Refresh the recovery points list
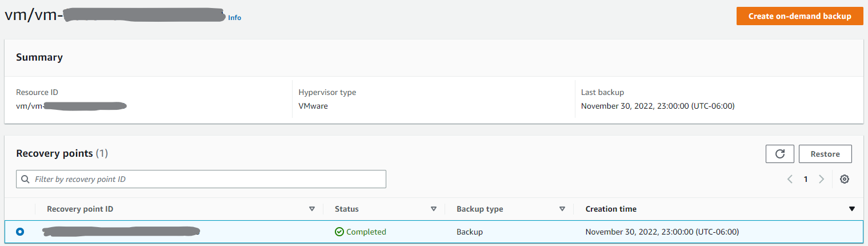868x246 pixels. pyautogui.click(x=780, y=154)
